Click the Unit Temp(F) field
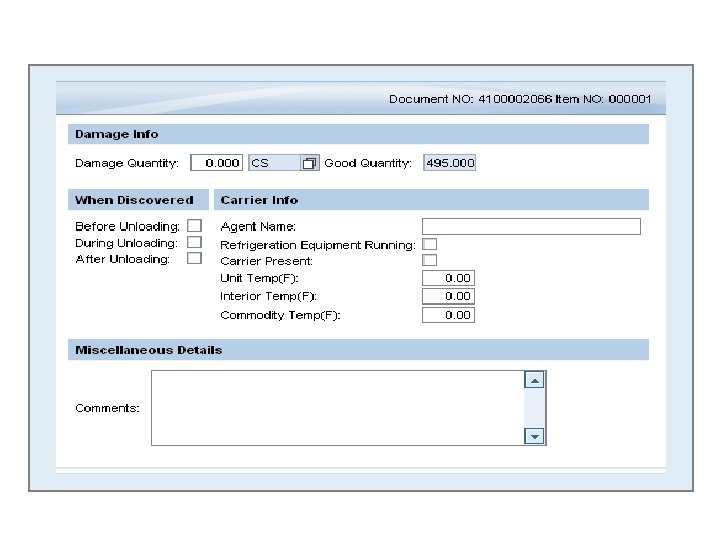This screenshot has height=540, width=720. pyautogui.click(x=448, y=278)
